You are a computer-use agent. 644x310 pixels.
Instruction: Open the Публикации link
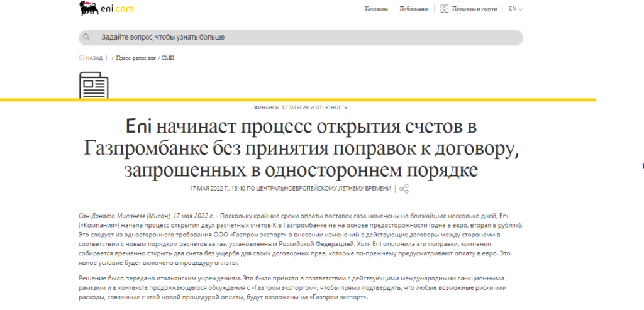click(414, 9)
